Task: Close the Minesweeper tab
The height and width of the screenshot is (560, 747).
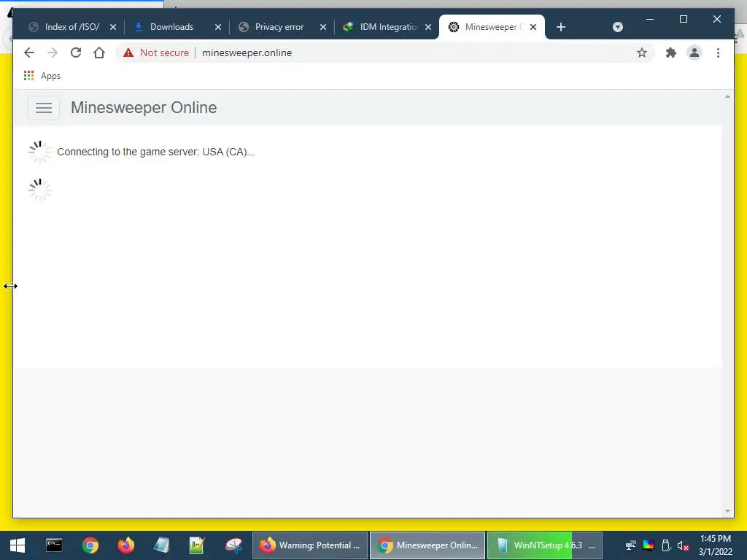Action: pyautogui.click(x=533, y=27)
